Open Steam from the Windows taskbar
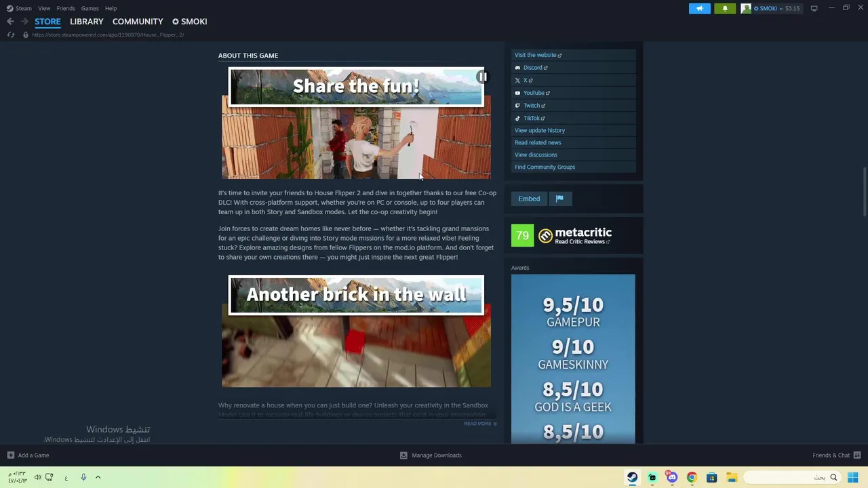This screenshot has width=868, height=488. (x=632, y=477)
